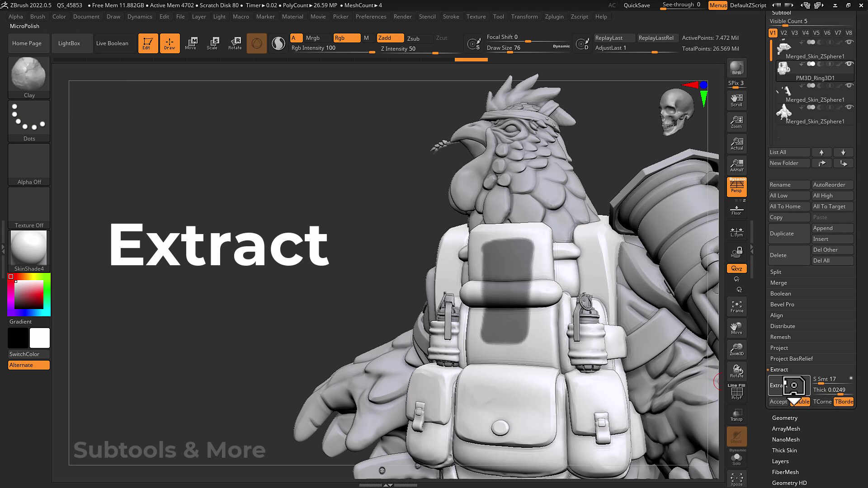Screen dimensions: 868x488
Task: Select the Scale gizmo tool
Action: click(213, 43)
